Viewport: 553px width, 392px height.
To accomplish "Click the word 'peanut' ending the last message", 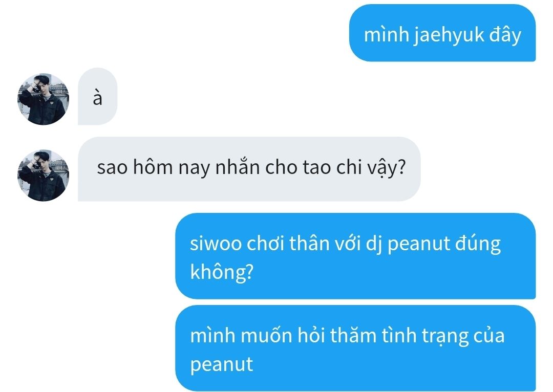I will tap(222, 364).
